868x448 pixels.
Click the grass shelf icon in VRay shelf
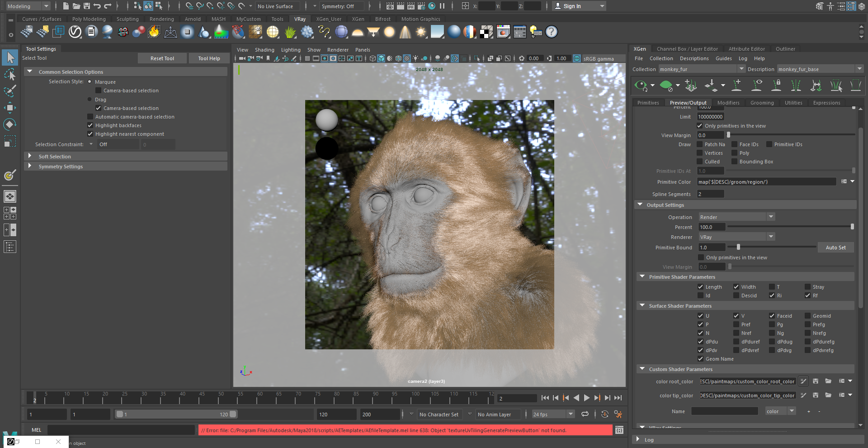290,32
